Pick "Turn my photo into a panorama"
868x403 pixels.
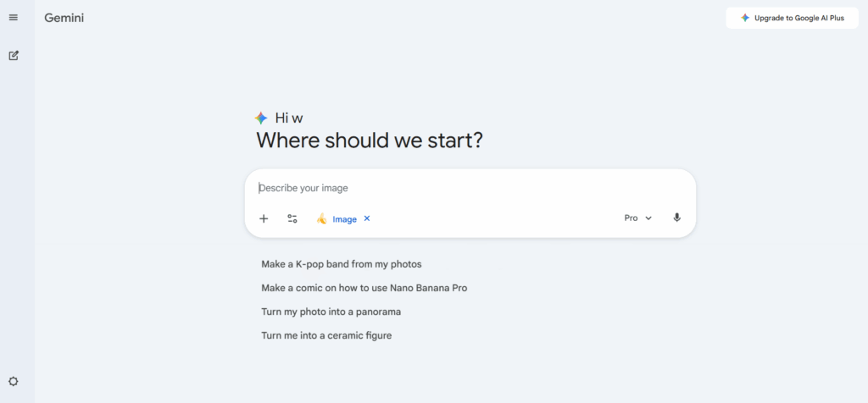(x=331, y=312)
